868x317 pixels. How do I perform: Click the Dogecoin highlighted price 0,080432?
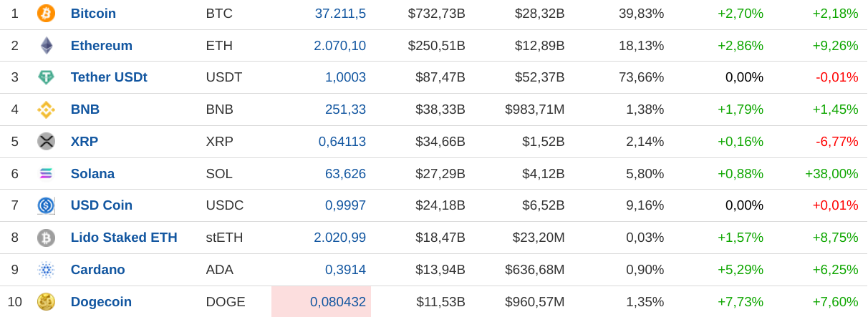(337, 302)
